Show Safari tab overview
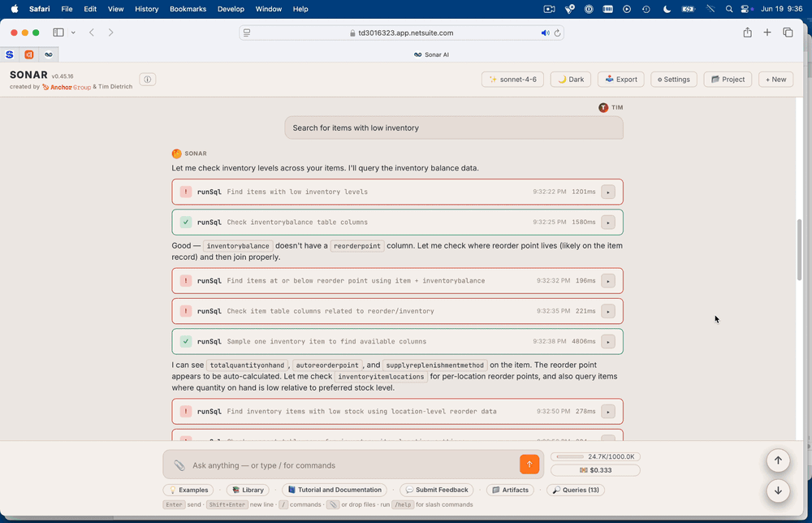 pos(788,32)
